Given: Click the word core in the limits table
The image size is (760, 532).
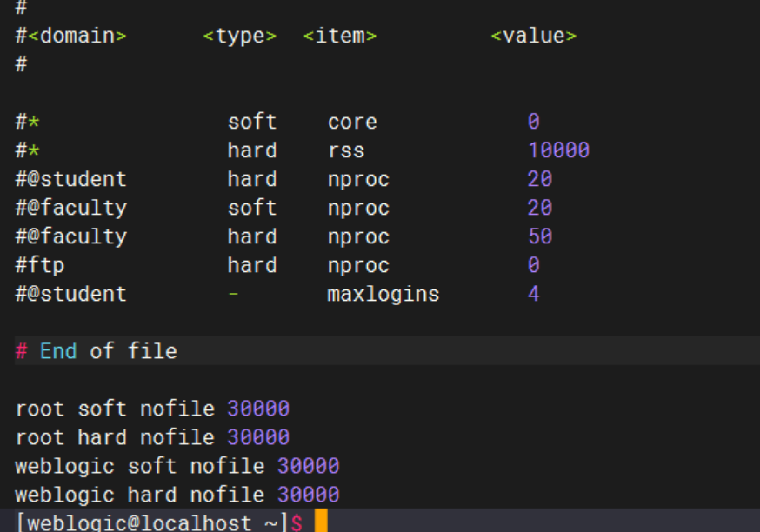Looking at the screenshot, I should pos(352,122).
